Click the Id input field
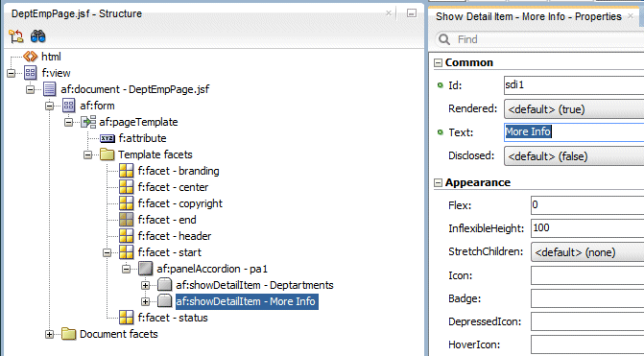 [x=574, y=85]
